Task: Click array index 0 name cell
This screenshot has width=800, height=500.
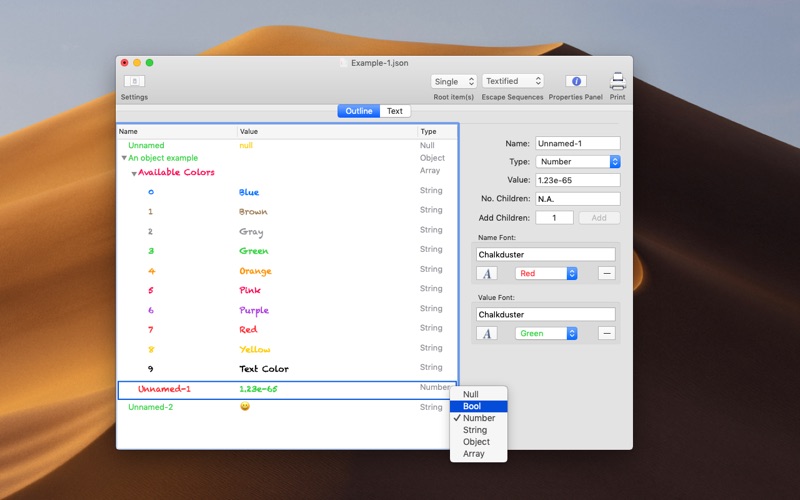Action: click(x=151, y=192)
